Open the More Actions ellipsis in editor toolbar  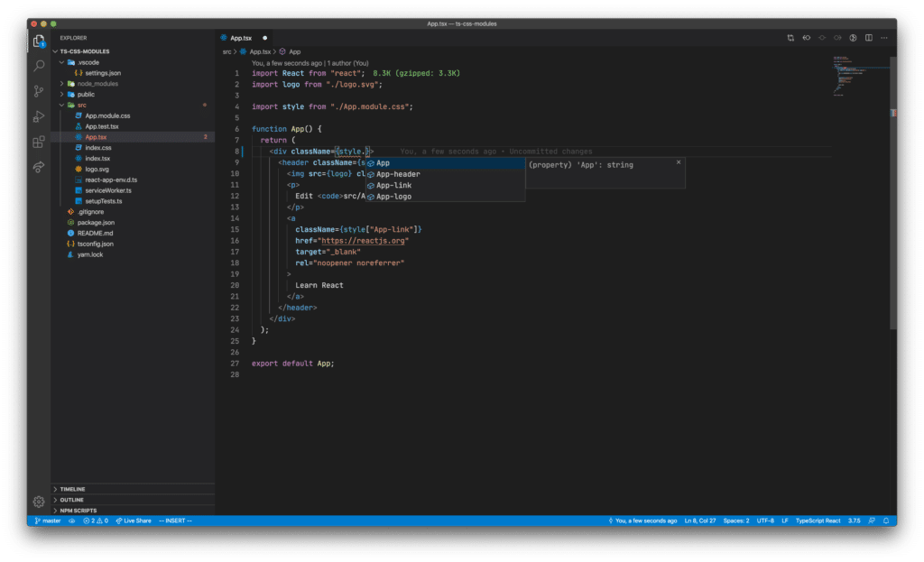pyautogui.click(x=882, y=38)
